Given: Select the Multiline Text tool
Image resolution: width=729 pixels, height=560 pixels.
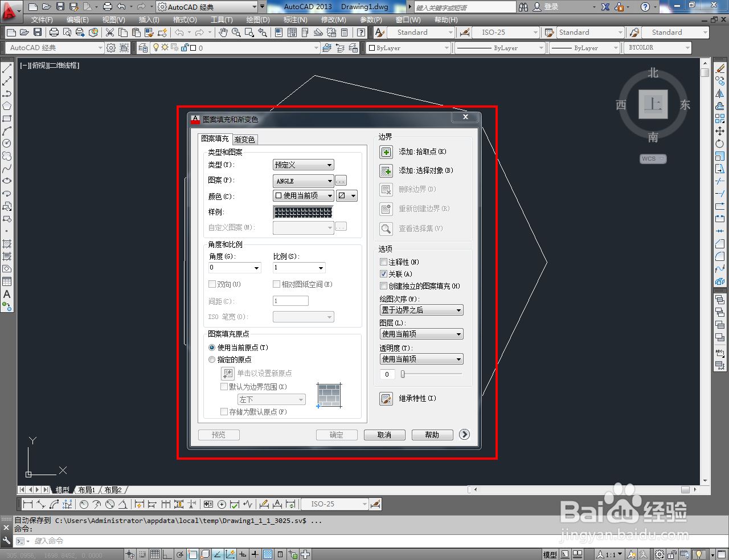Looking at the screenshot, I should coord(7,294).
